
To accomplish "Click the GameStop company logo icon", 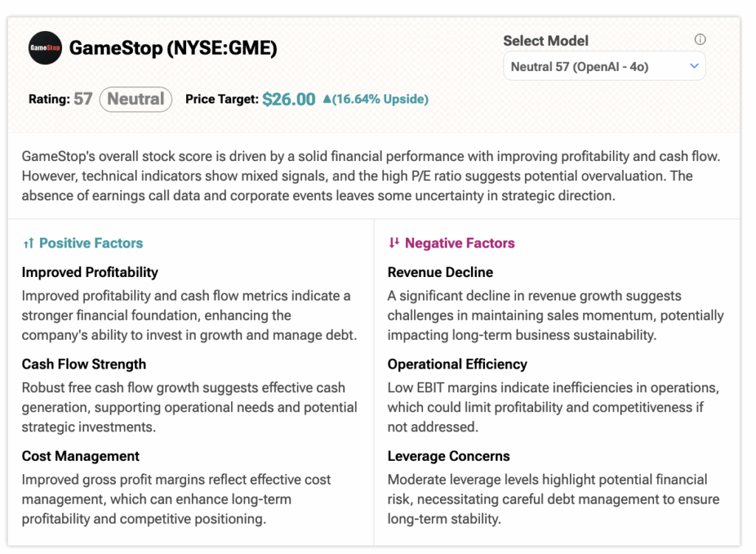I will (45, 48).
